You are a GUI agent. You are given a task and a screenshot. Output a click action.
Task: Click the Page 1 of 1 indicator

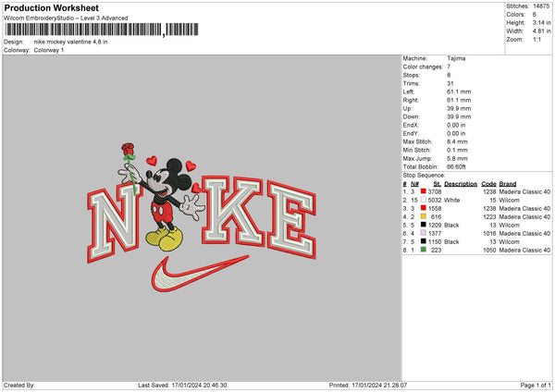(x=536, y=385)
